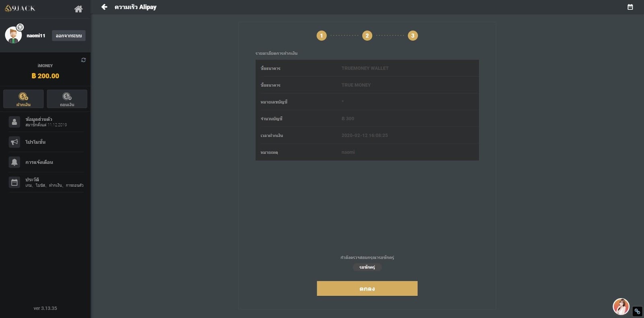Click the หมายเหตุ remark label
Image resolution: width=644 pixels, height=318 pixels.
click(x=269, y=152)
